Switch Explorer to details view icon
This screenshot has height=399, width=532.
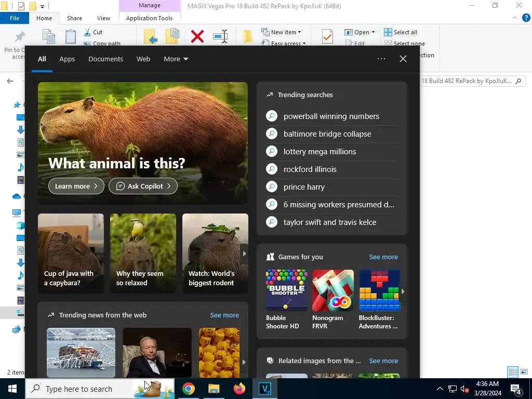tap(513, 372)
